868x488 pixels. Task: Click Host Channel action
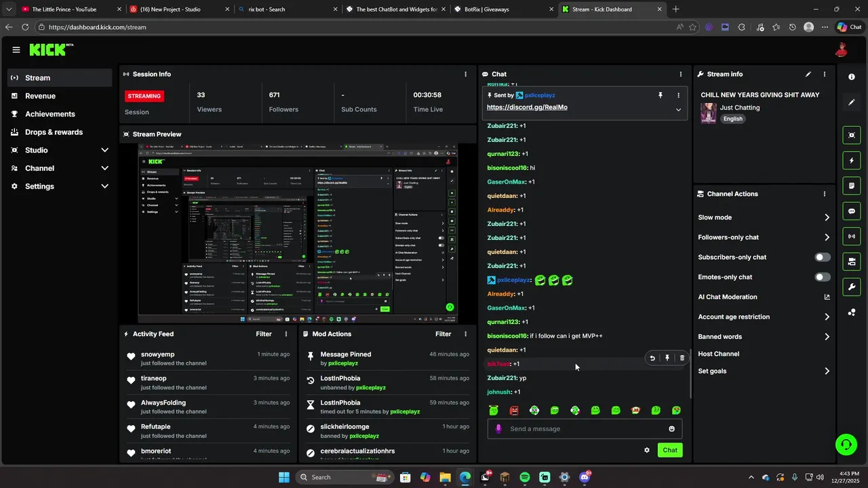point(719,354)
